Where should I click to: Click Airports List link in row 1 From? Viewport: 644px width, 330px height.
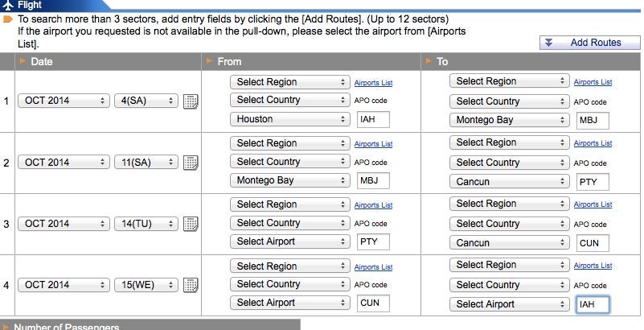pos(373,83)
